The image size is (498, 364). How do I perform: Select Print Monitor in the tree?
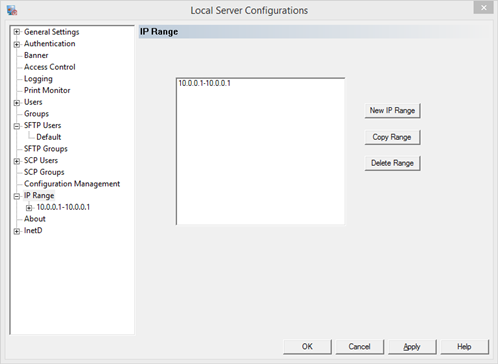(47, 90)
